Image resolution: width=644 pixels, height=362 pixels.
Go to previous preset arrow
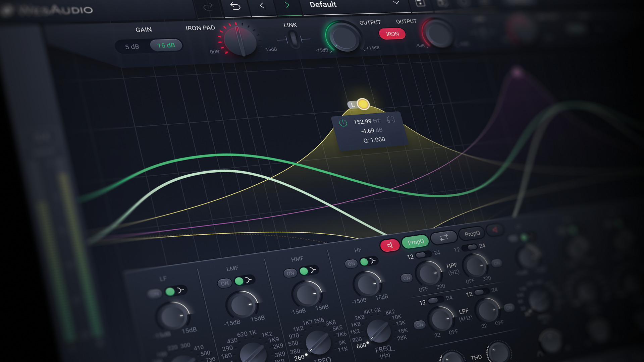coord(262,6)
